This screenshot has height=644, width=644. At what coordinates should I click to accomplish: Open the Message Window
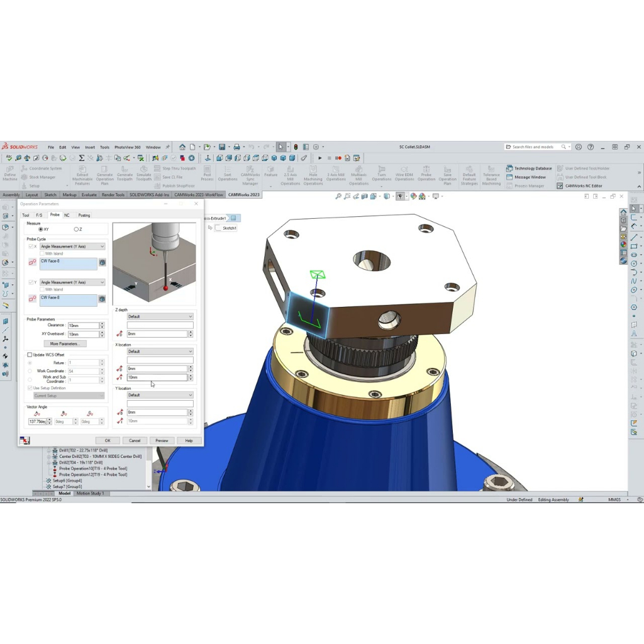526,177
